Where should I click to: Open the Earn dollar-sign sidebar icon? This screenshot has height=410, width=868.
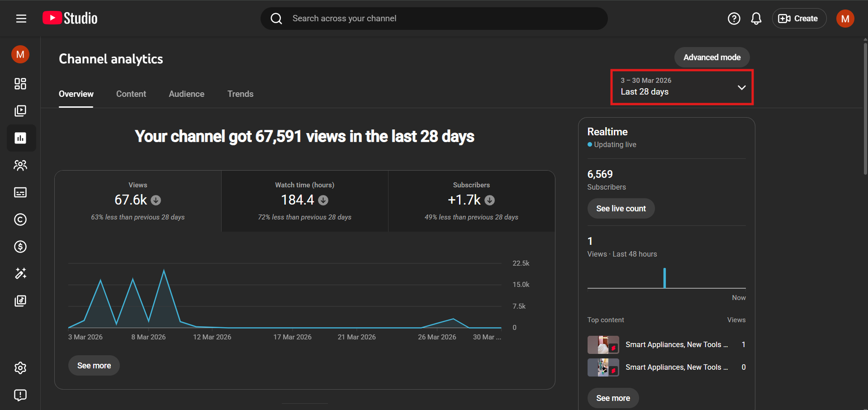click(x=20, y=247)
